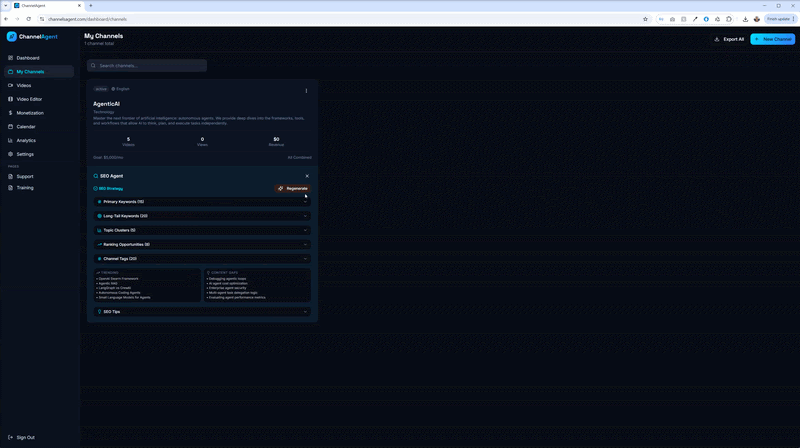Click the Export All button
Screen dimensions: 800x448
[x=729, y=39]
